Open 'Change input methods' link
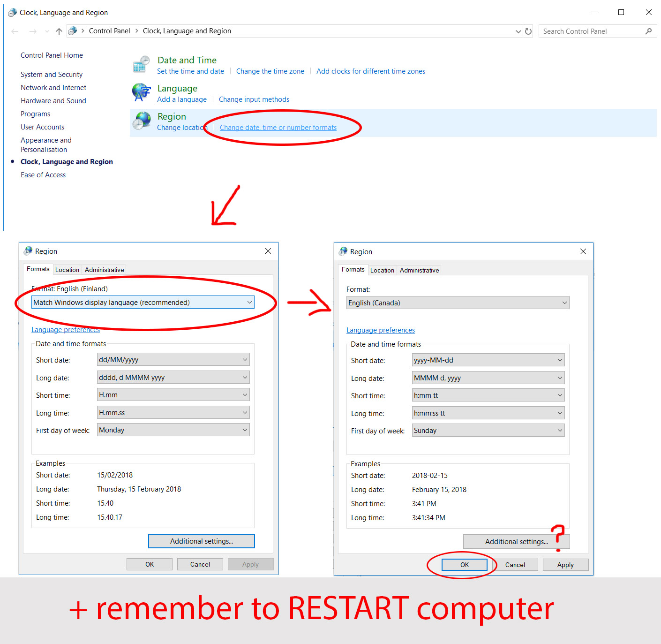 coord(254,99)
